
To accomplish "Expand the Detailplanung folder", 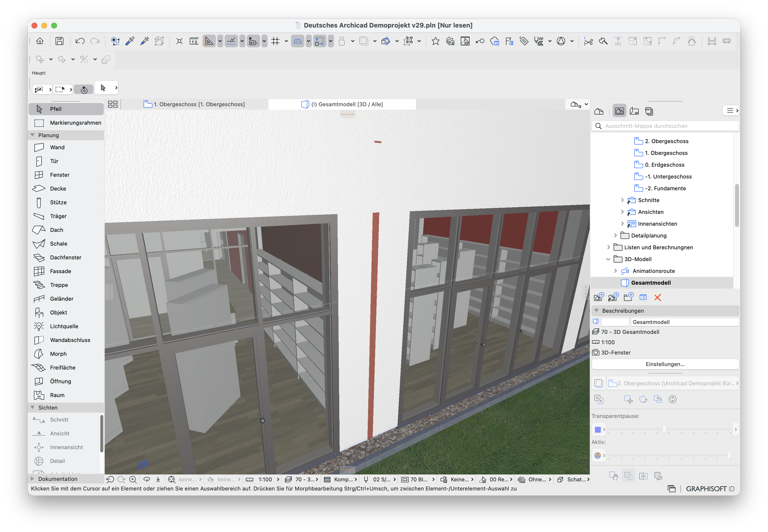I will click(615, 235).
